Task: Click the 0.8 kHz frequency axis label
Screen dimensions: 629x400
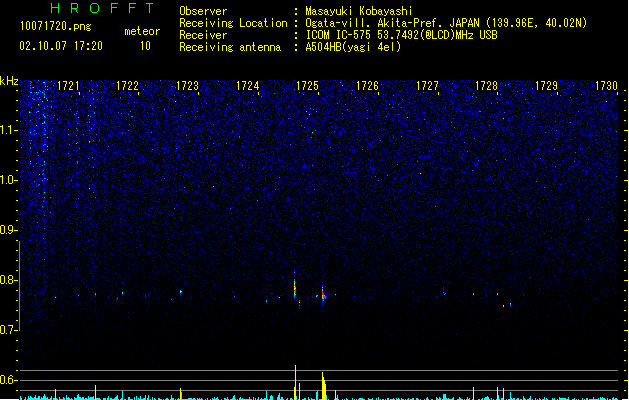Action: (x=8, y=280)
